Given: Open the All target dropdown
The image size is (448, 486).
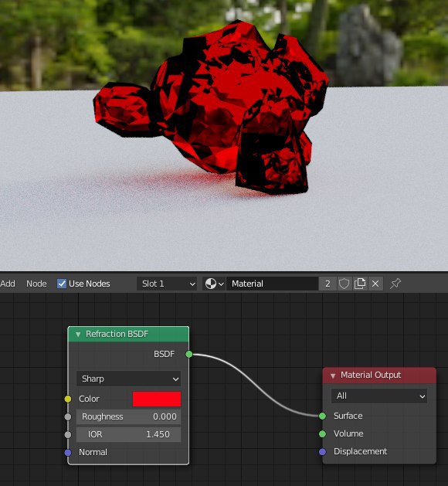Looking at the screenshot, I should point(379,396).
